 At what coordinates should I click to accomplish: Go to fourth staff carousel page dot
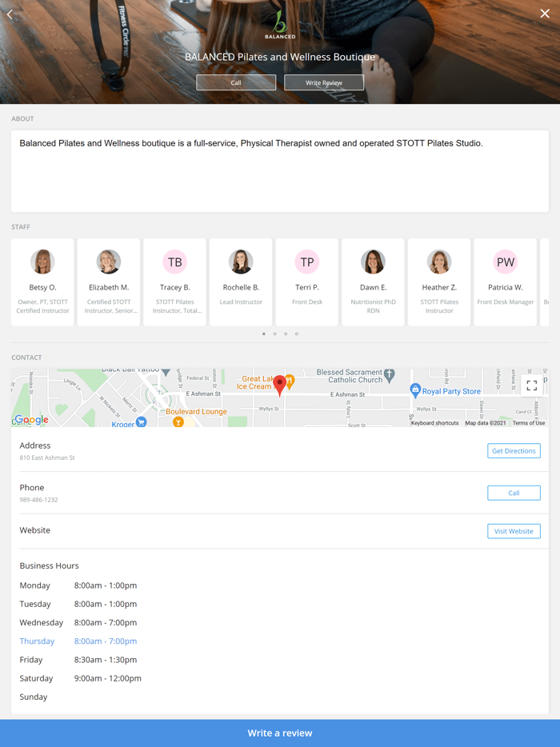[297, 334]
